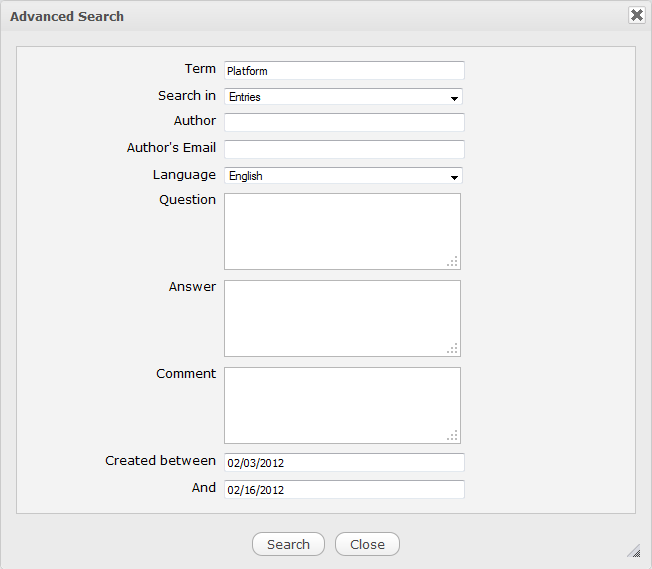Click inside the Comment text area
The height and width of the screenshot is (569, 652).
point(342,405)
